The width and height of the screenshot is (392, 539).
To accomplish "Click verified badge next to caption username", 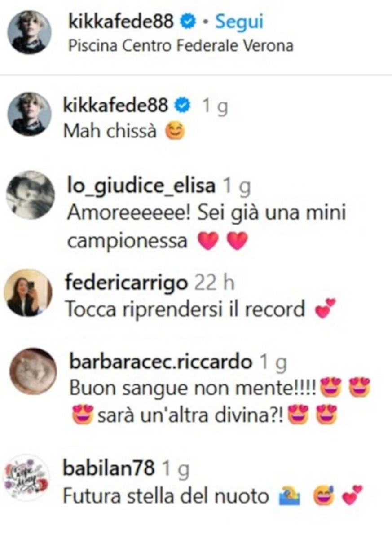I will 183,106.
